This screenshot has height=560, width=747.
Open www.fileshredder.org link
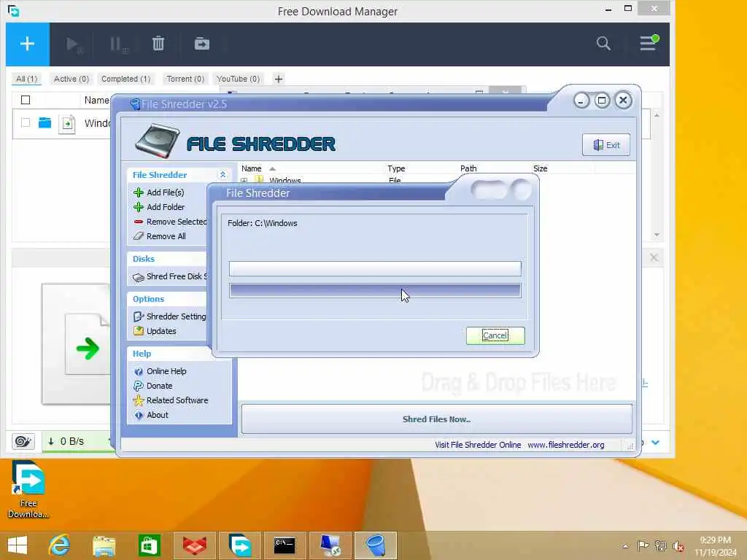click(566, 445)
